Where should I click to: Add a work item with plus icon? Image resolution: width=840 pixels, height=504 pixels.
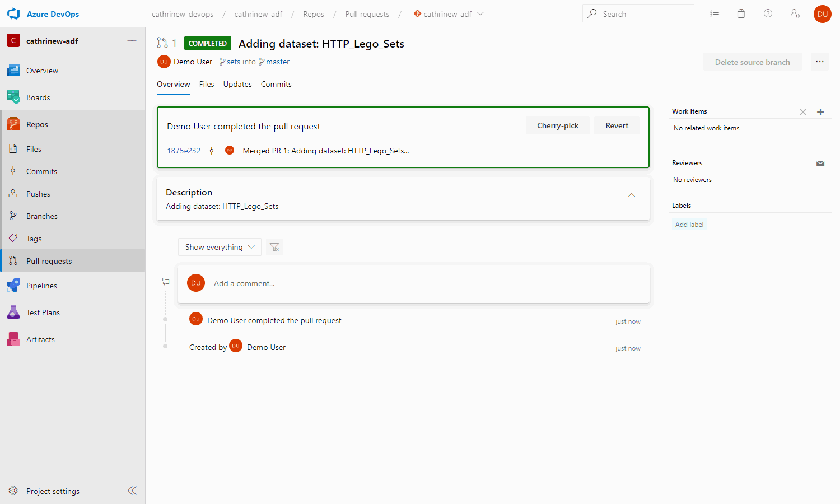tap(820, 112)
